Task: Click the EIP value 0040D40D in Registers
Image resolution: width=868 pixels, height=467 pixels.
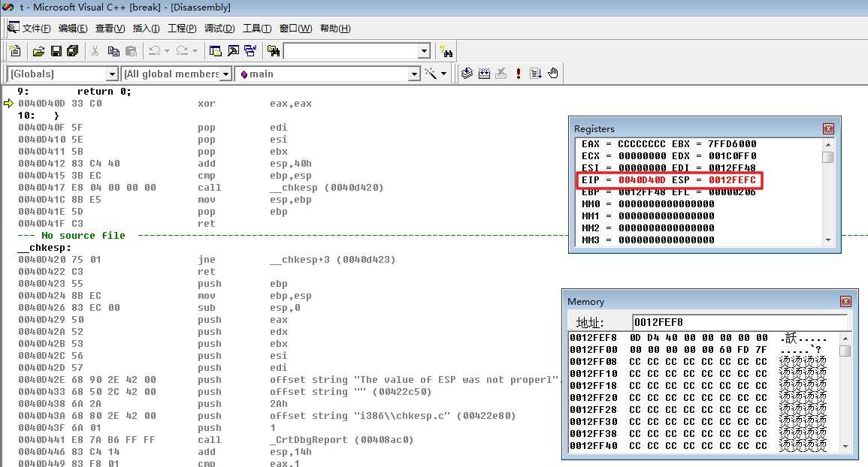Action: 642,180
